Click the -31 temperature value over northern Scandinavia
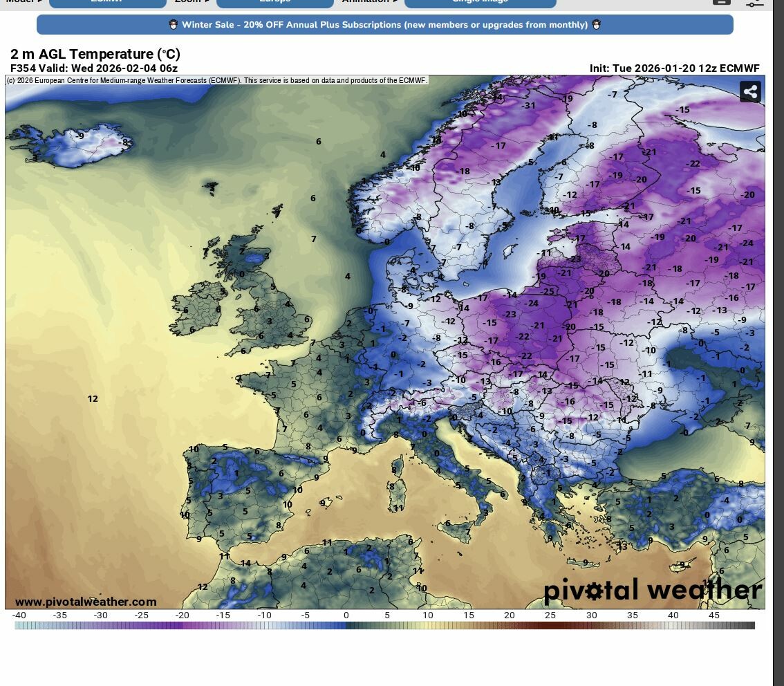 click(x=528, y=106)
